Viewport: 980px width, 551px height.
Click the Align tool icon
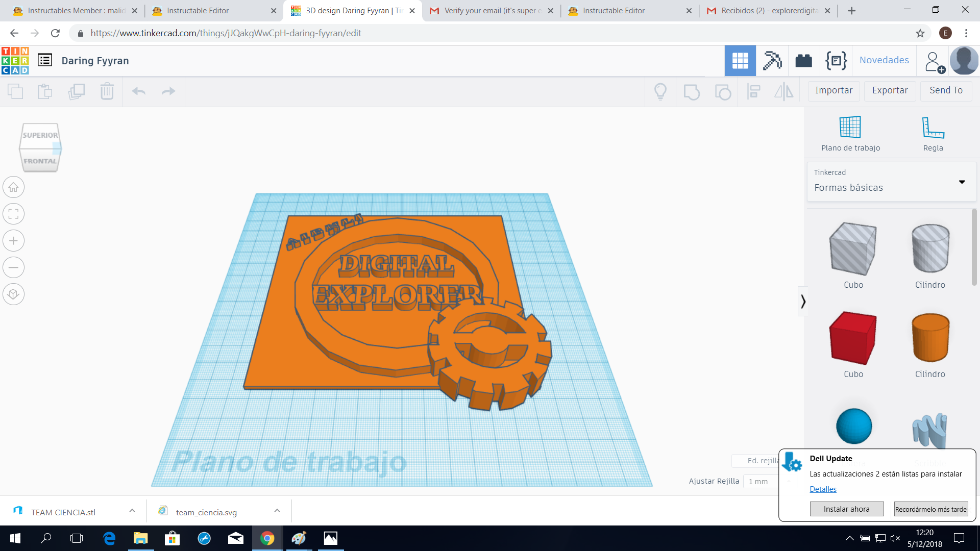(x=754, y=92)
